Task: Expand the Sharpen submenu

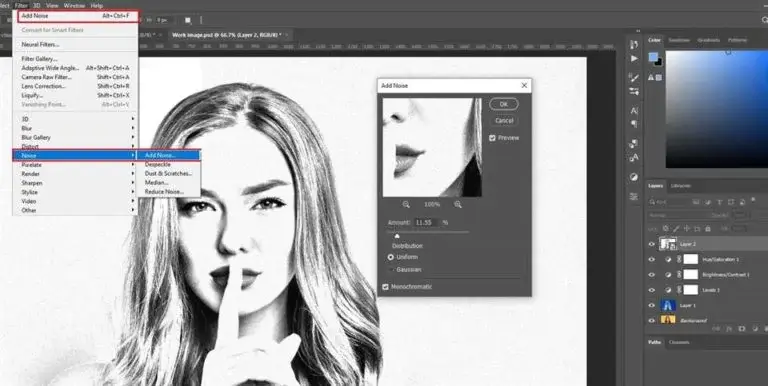Action: pyautogui.click(x=75, y=183)
